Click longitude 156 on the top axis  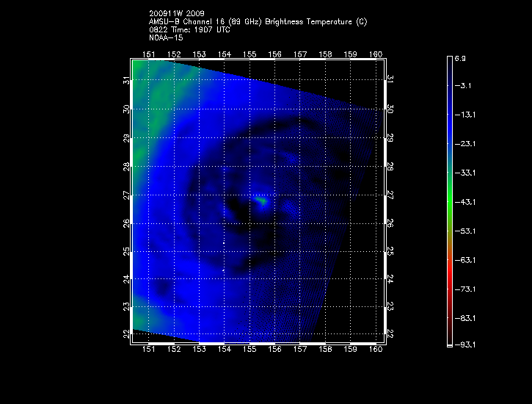tap(274, 54)
